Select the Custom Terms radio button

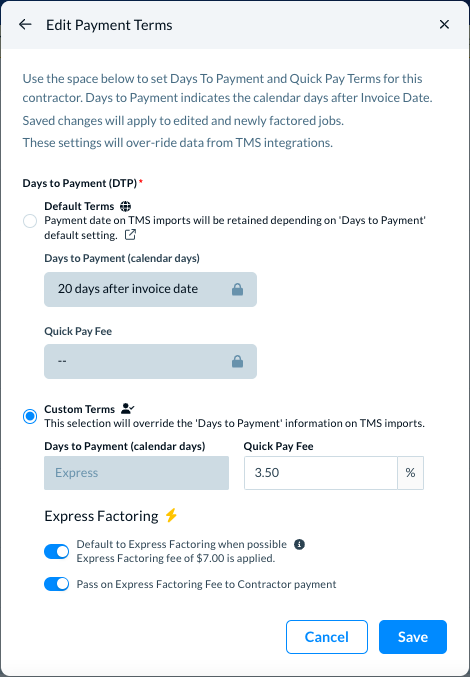pos(30,417)
